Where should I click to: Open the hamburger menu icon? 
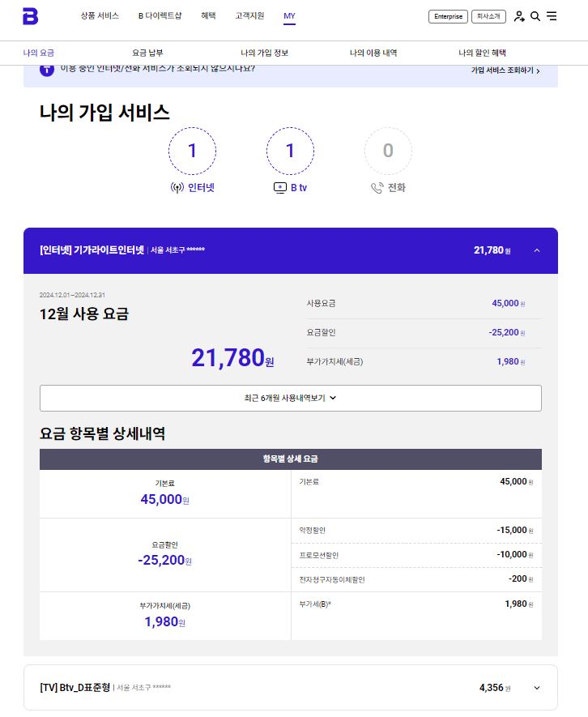tap(552, 16)
